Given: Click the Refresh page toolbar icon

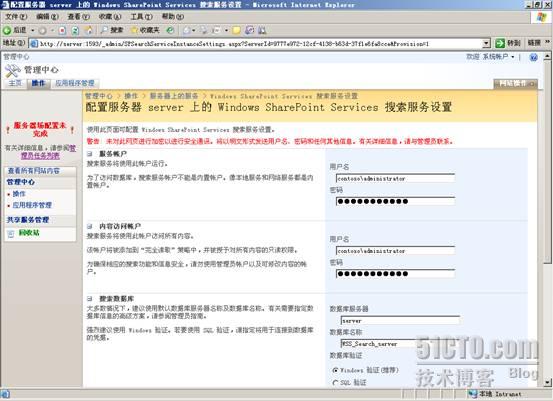Looking at the screenshot, I should tap(75, 30).
